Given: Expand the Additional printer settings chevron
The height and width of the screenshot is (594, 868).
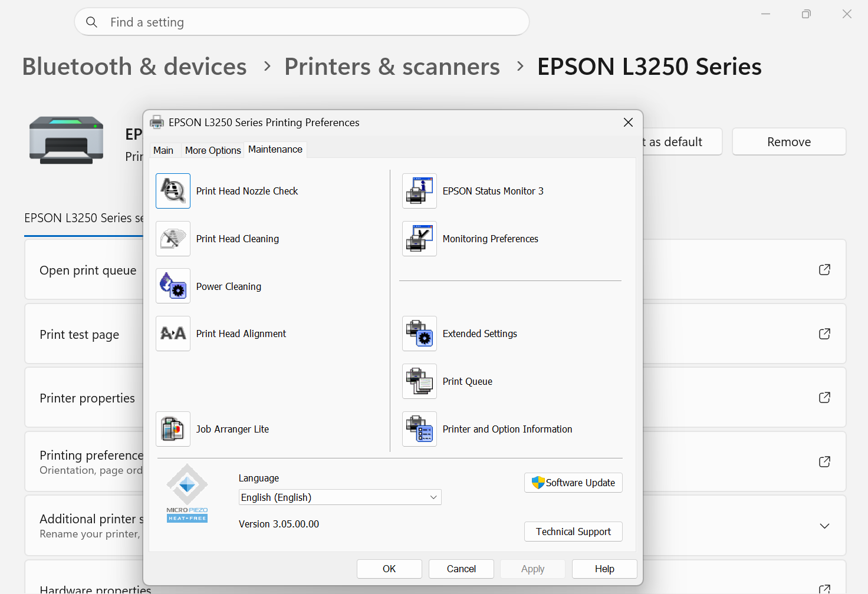Looking at the screenshot, I should [x=824, y=526].
